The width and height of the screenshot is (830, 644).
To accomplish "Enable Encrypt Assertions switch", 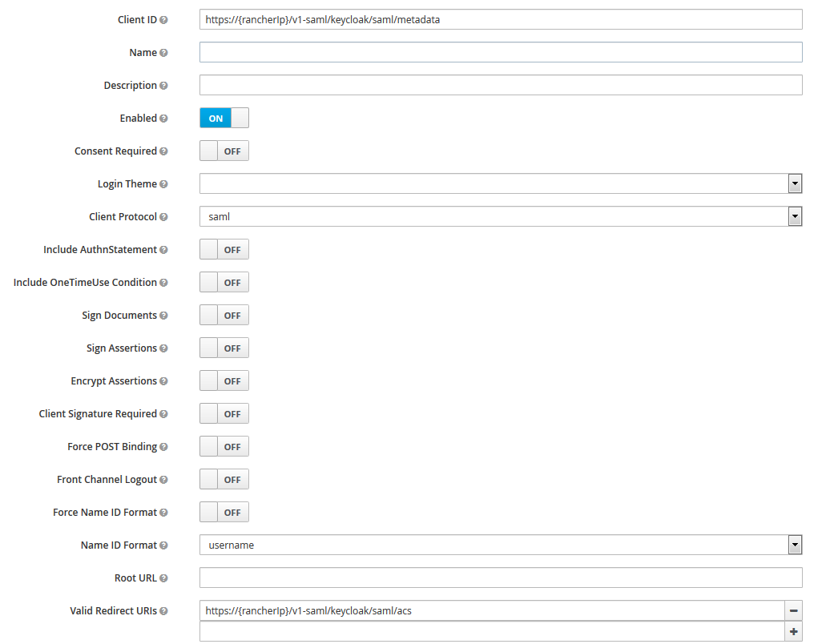I will (224, 380).
